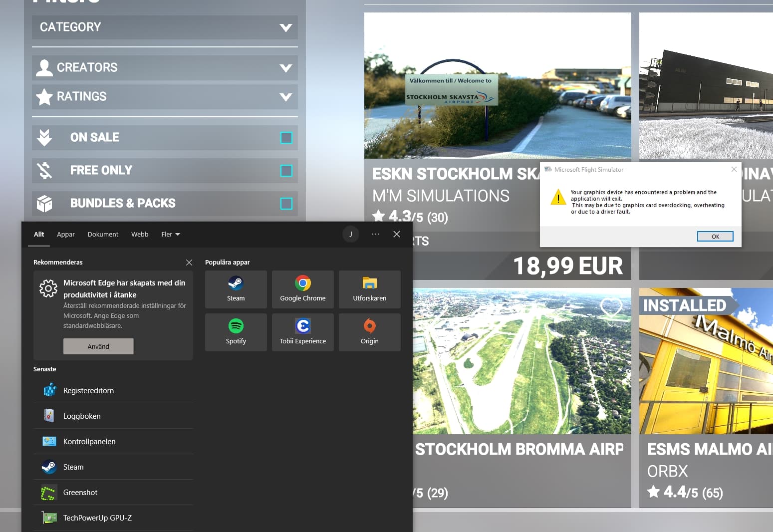Image resolution: width=773 pixels, height=532 pixels.
Task: Expand the CREATORS filter dropdown
Action: click(165, 67)
